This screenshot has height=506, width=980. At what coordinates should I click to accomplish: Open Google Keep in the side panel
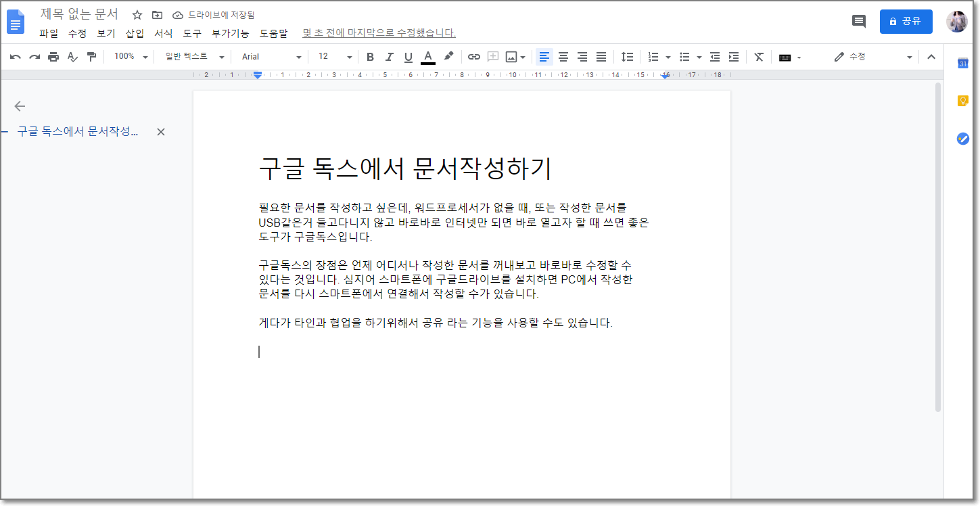(963, 101)
